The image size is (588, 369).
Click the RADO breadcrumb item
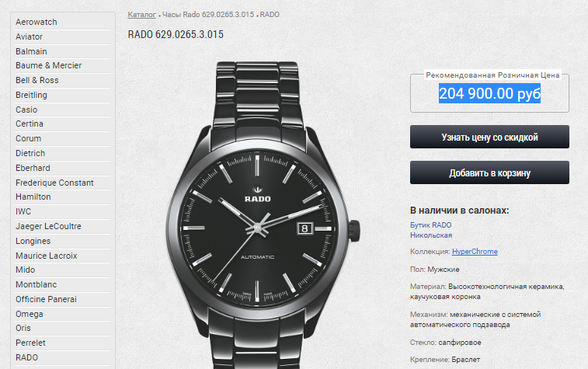(x=270, y=15)
